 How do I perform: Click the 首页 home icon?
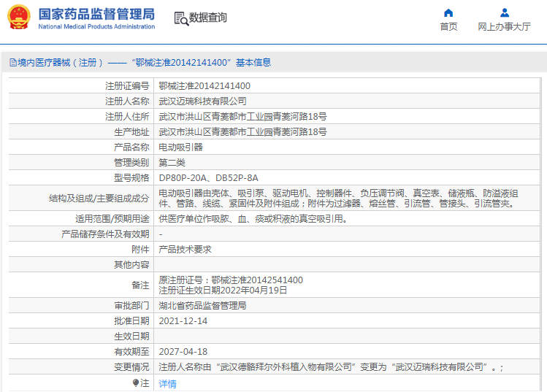point(448,12)
